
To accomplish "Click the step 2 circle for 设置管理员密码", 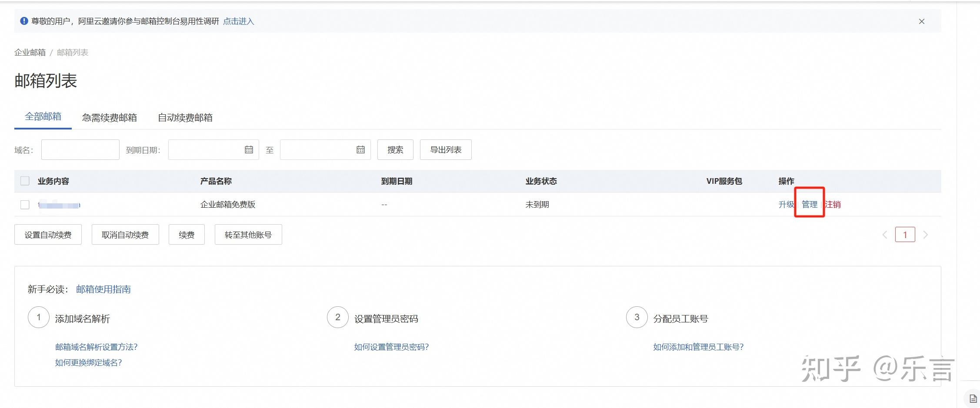I will pos(337,317).
